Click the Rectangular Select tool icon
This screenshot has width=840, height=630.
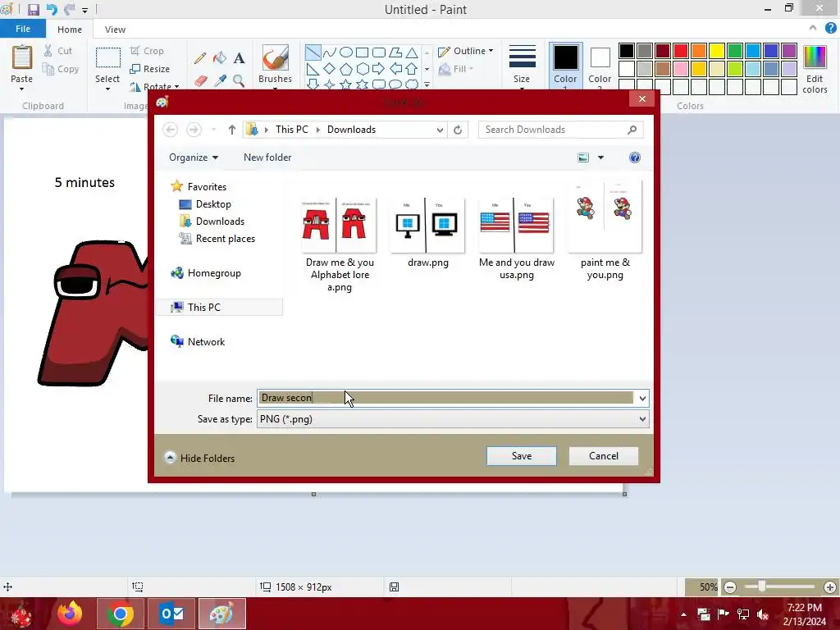[107, 58]
